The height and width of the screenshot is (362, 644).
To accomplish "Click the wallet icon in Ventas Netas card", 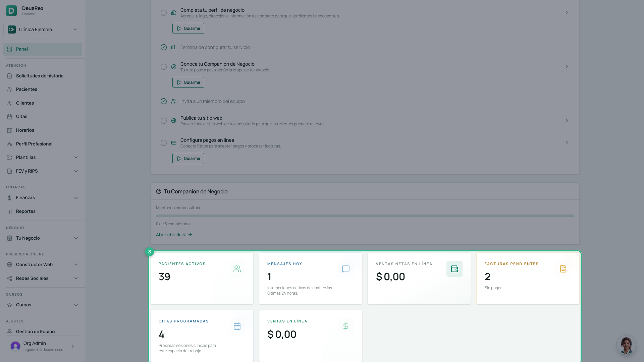I will tap(454, 269).
